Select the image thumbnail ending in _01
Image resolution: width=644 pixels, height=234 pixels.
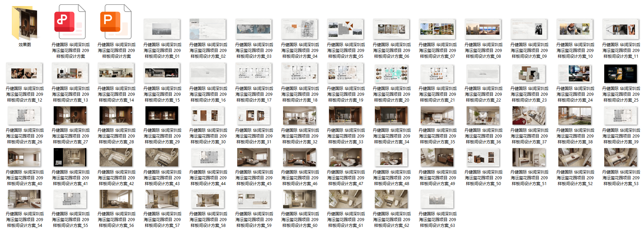point(162,29)
